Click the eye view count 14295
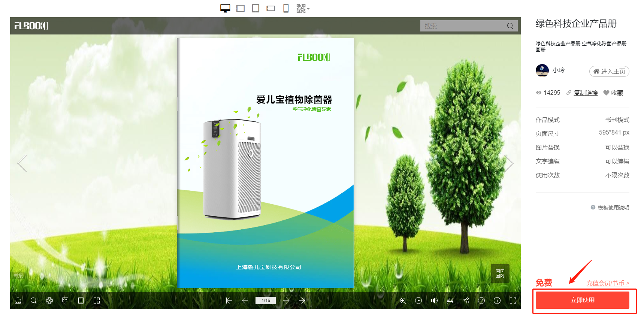 click(548, 93)
